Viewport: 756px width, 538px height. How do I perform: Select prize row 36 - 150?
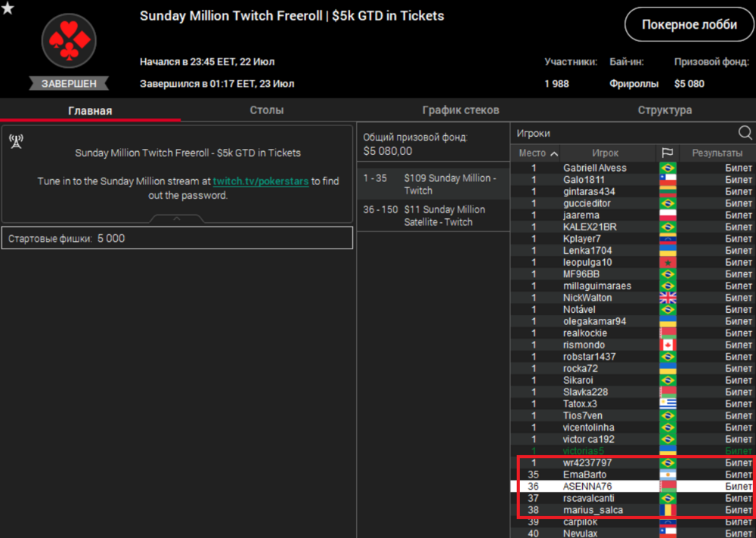[433, 215]
